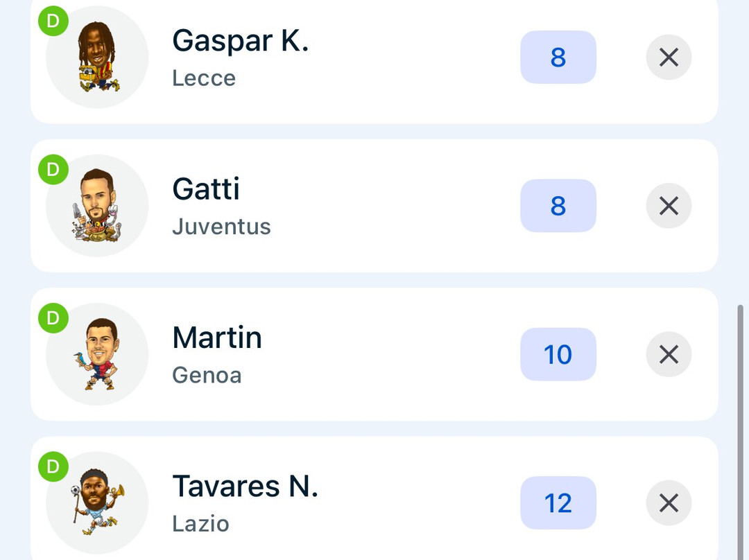Edit Gatti's price value 8
749x560 pixels.
pyautogui.click(x=558, y=206)
